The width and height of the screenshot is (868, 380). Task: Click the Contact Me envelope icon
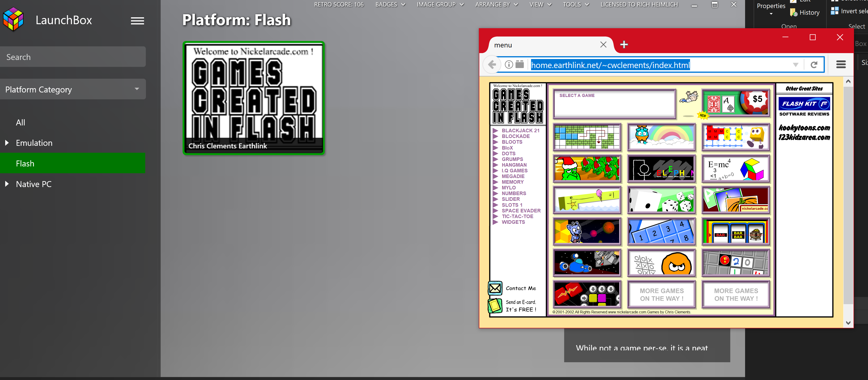495,288
